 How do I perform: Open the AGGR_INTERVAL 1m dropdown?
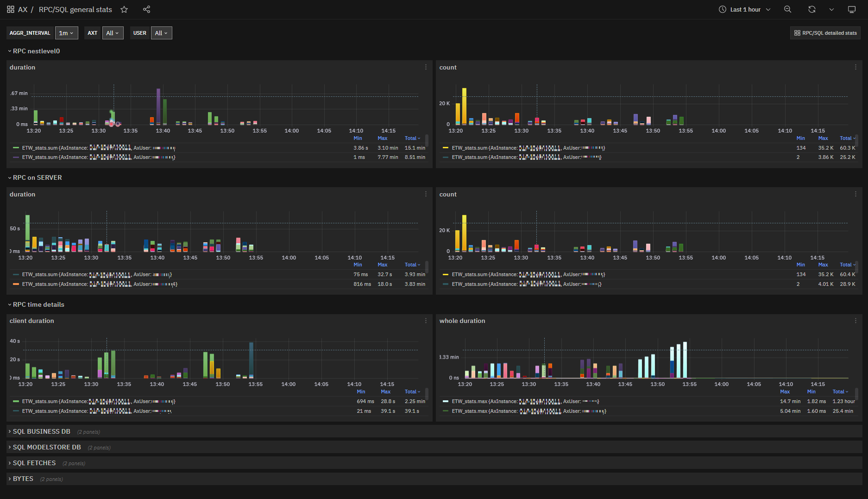pos(67,33)
